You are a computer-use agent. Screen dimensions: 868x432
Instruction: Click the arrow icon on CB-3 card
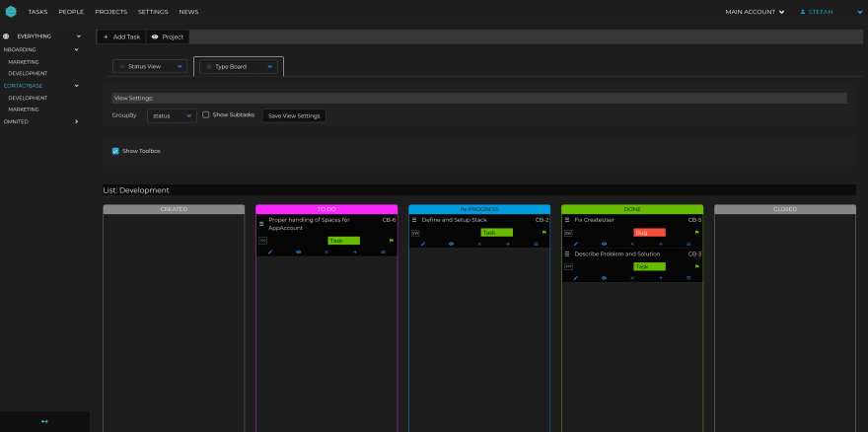660,278
